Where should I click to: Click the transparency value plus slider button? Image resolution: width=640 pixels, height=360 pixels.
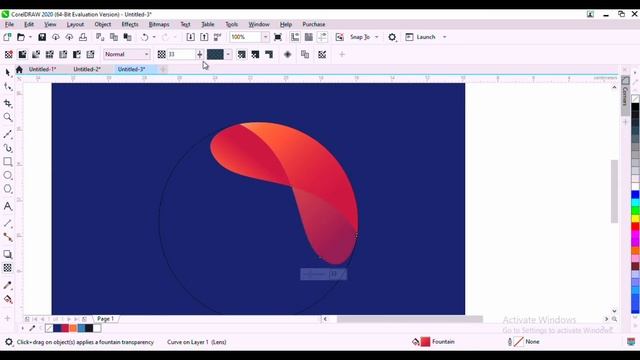point(200,54)
